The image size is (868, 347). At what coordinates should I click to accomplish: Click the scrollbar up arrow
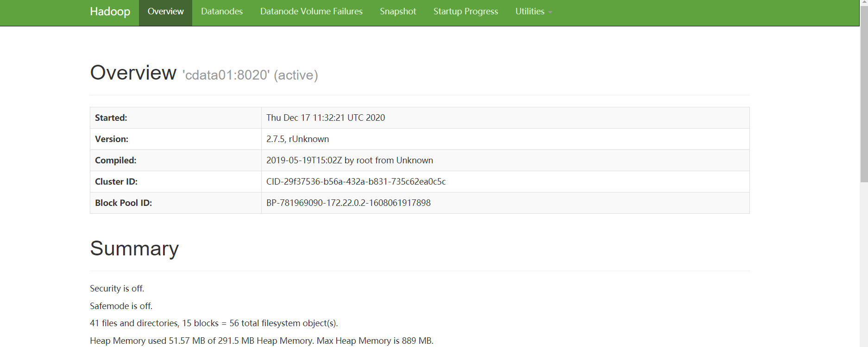click(864, 3)
